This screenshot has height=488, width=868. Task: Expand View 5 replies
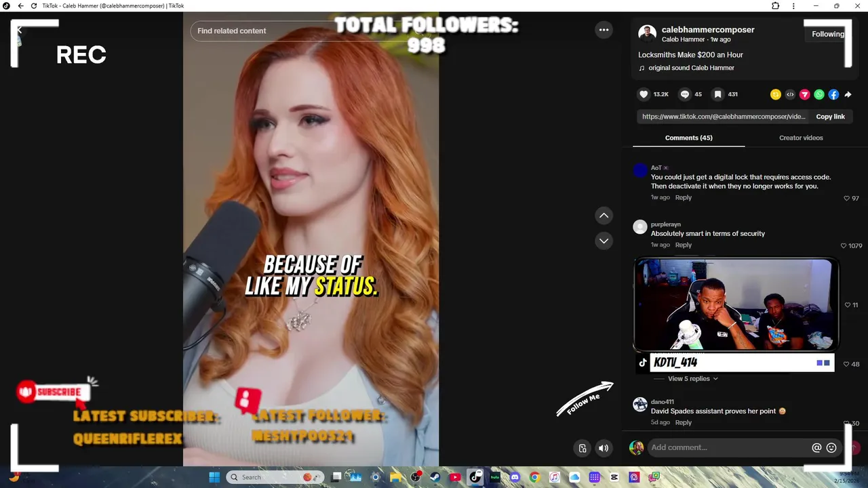pos(692,379)
